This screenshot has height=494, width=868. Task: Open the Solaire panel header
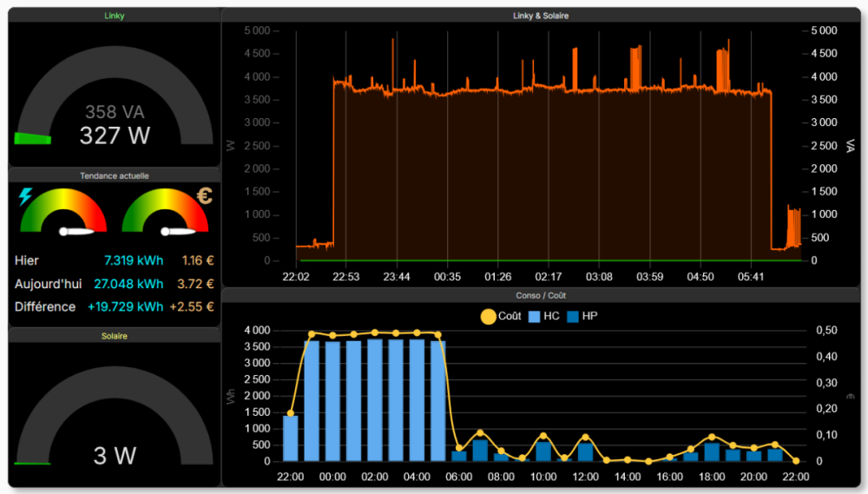tap(115, 336)
